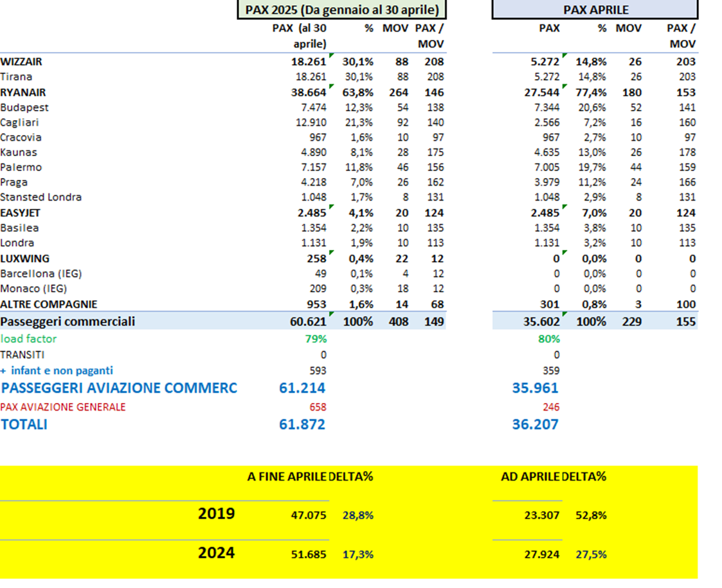Select the 'PAX 2025 (Da gennaio al 30 aprile)' header

coord(341,10)
